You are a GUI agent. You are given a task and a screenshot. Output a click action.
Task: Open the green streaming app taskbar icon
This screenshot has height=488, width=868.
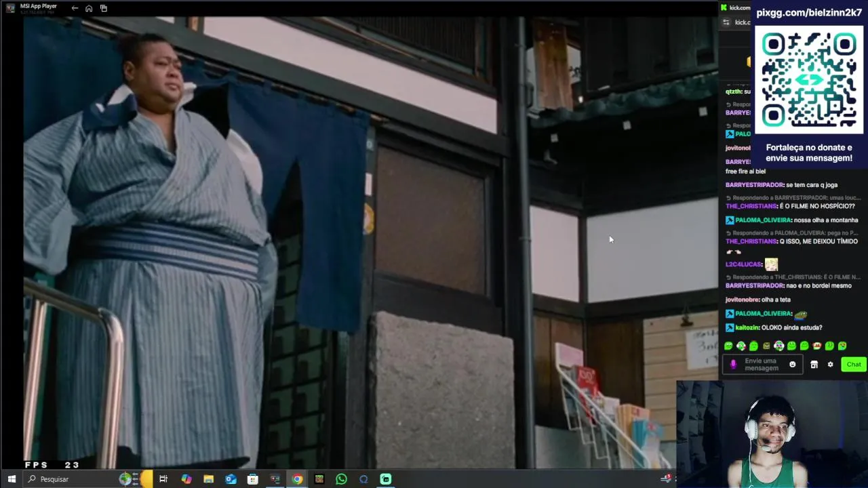point(385,479)
